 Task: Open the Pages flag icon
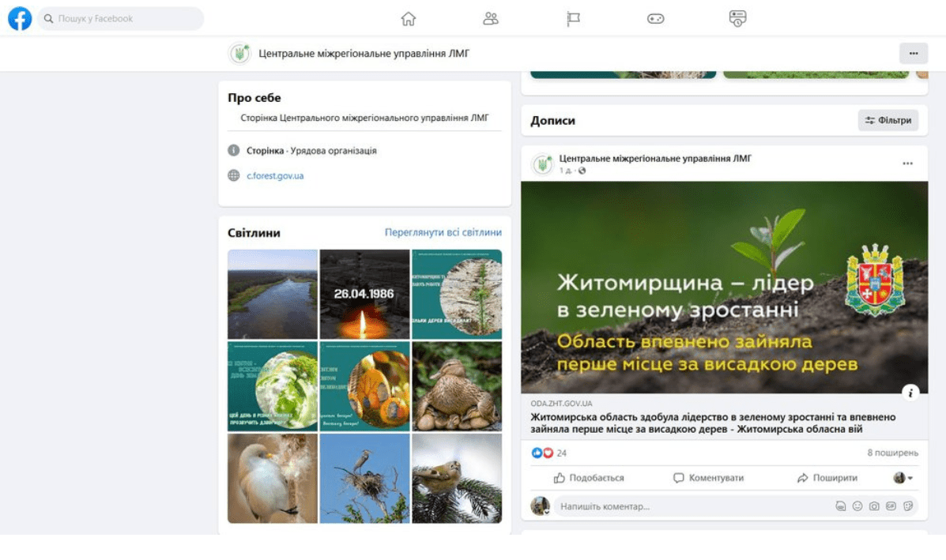[574, 19]
